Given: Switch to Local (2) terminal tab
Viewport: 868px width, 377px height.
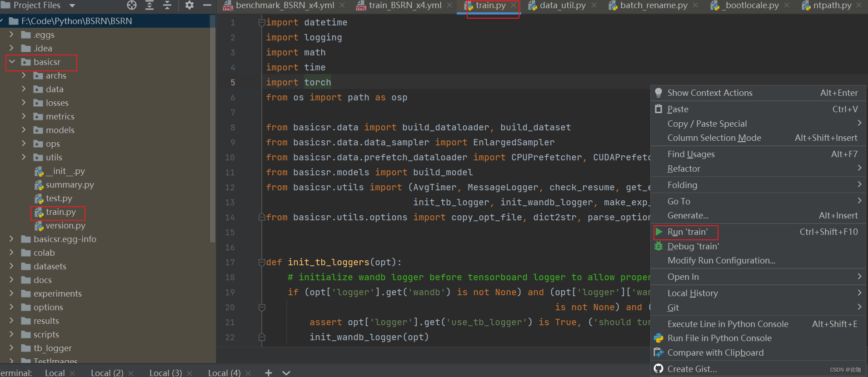Looking at the screenshot, I should tap(107, 372).
